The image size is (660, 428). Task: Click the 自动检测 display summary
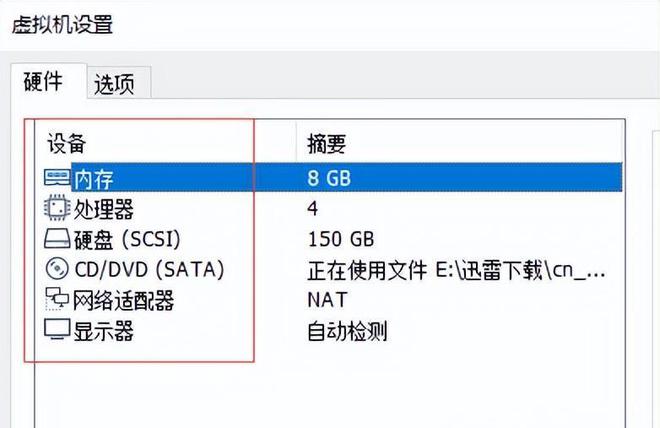[347, 330]
